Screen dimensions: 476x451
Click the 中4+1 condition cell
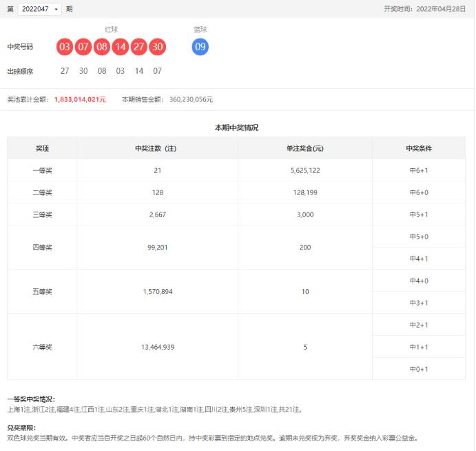point(419,259)
